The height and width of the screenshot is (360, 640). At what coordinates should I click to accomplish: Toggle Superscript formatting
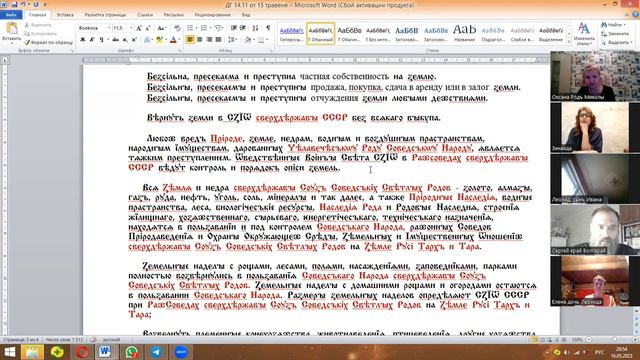pyautogui.click(x=133, y=40)
